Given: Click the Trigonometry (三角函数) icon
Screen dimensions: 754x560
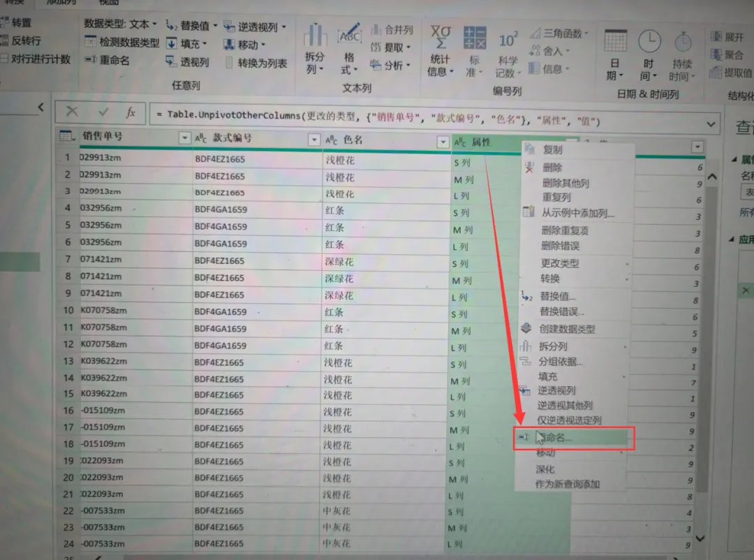Looking at the screenshot, I should pos(535,34).
